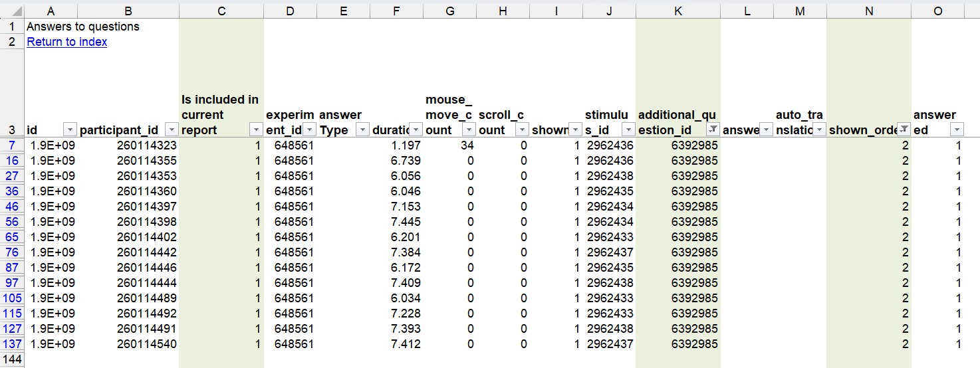Select row header 144
This screenshot has width=980, height=368.
(x=12, y=359)
